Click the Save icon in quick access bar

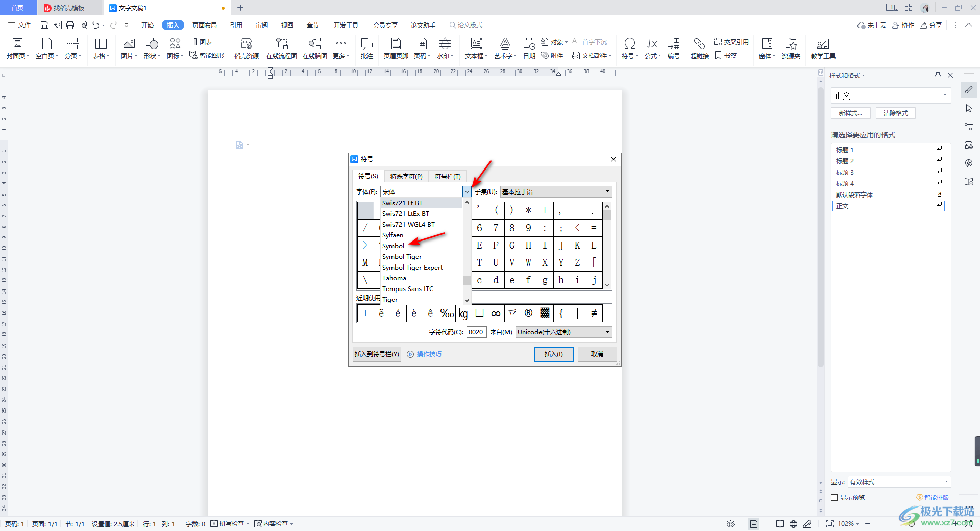tap(44, 25)
